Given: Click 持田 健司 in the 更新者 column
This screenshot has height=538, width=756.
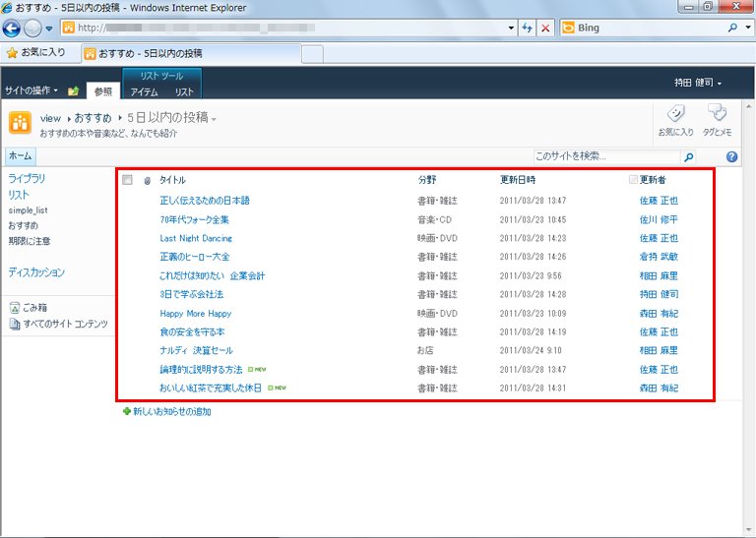Looking at the screenshot, I should (x=659, y=294).
